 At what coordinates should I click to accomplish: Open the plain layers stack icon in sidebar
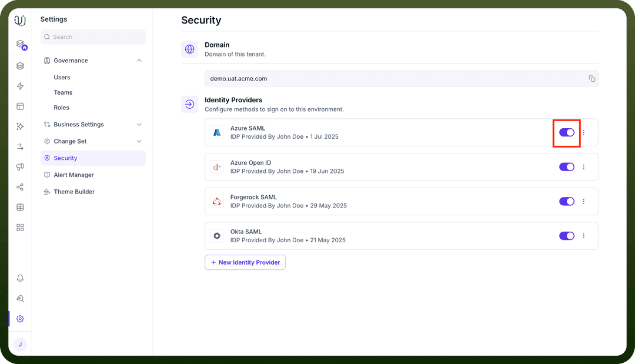coord(20,66)
